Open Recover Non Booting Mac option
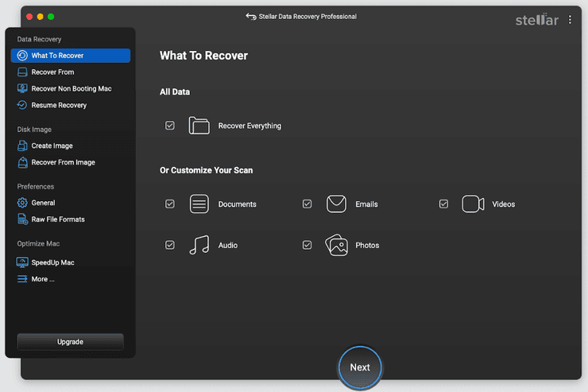 (71, 88)
